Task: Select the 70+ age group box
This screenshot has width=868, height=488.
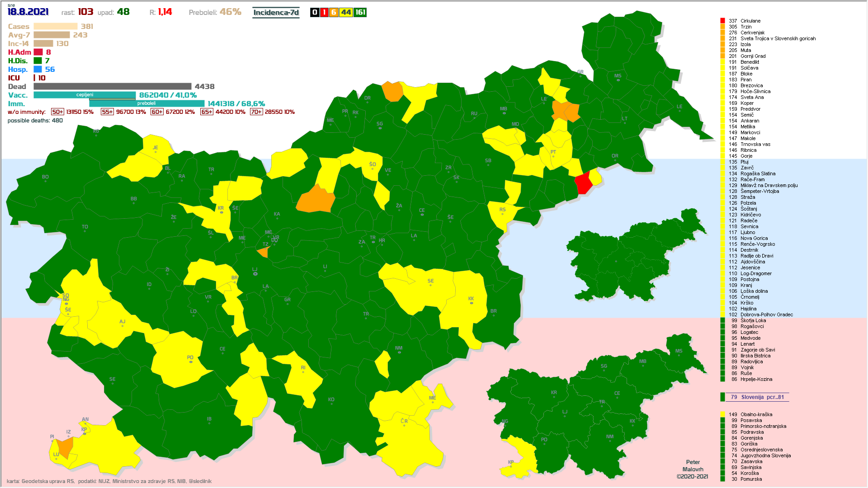Action: [x=256, y=112]
